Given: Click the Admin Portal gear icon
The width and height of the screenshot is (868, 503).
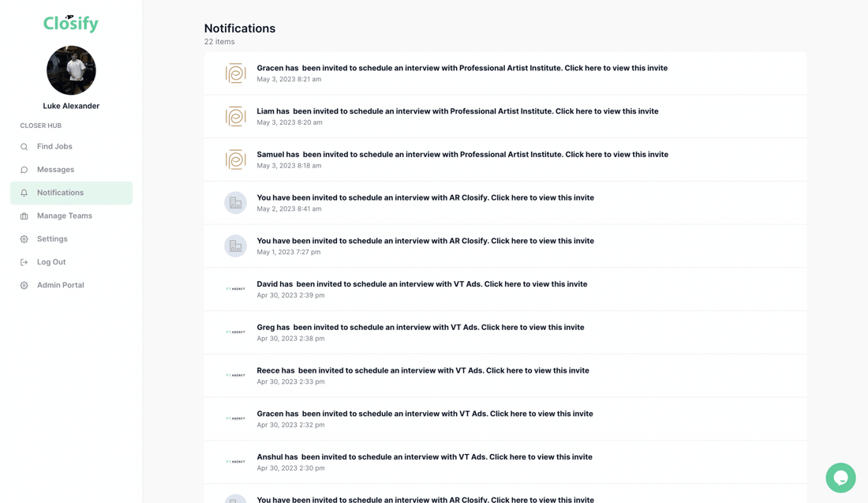Looking at the screenshot, I should click(24, 285).
